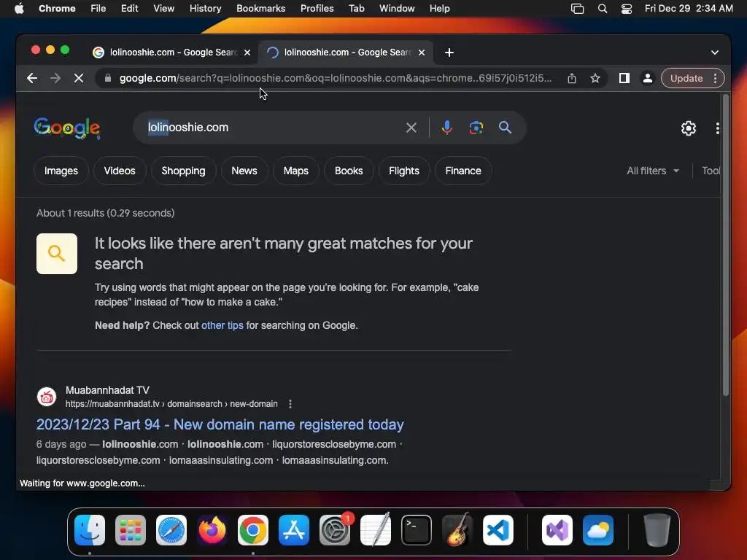Image resolution: width=747 pixels, height=560 pixels.
Task: Launch Firefox from the Dock
Action: [212, 530]
